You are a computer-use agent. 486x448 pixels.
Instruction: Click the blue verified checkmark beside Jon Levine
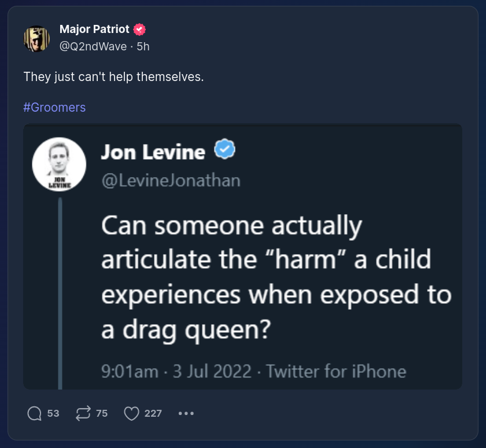pos(224,150)
